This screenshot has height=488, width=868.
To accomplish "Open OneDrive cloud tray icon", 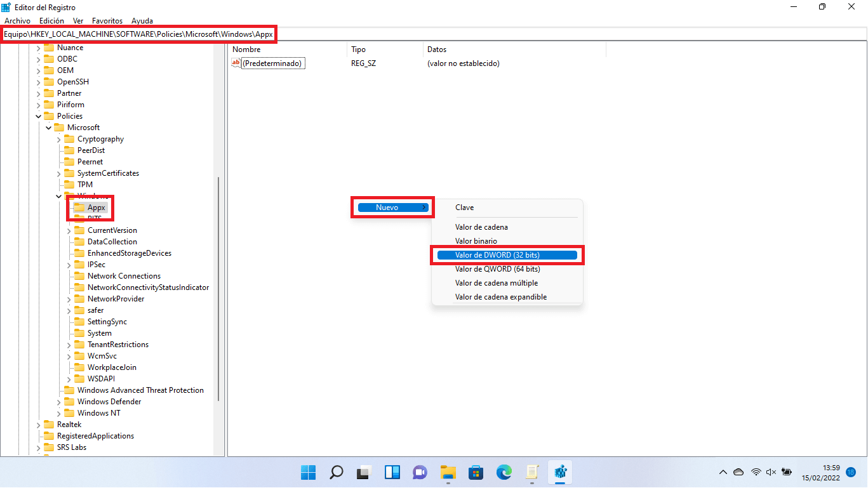I will coord(738,472).
